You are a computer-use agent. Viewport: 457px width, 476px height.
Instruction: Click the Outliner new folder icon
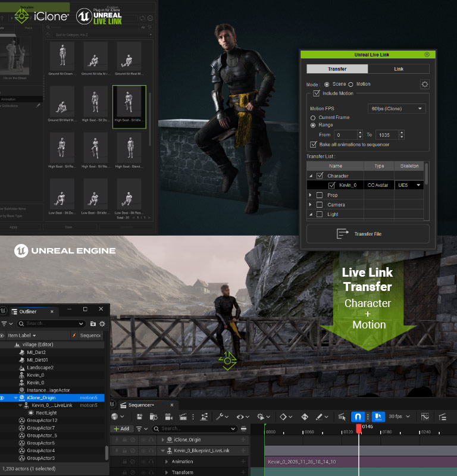[93, 324]
